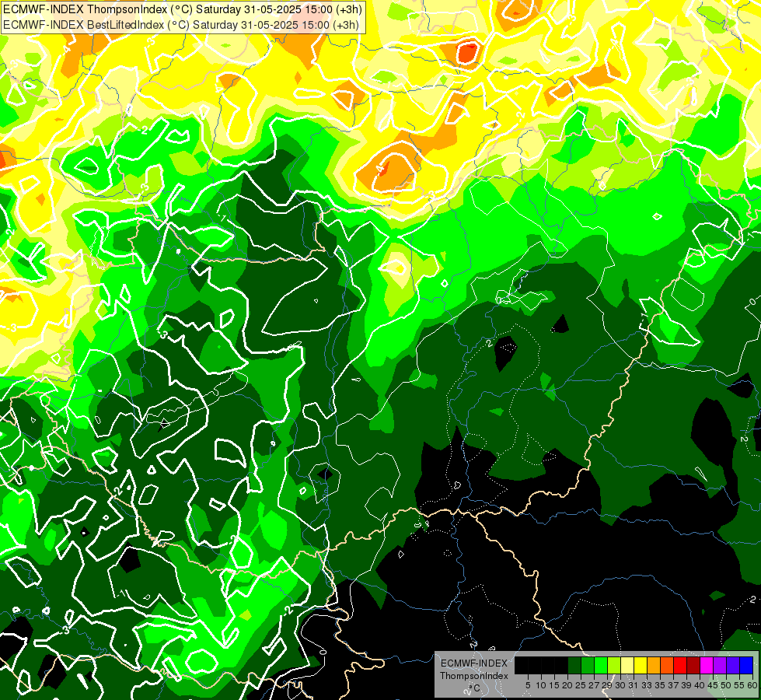Select the black legend swatch between 10 and 15
The width and height of the screenshot is (761, 700).
click(x=548, y=665)
